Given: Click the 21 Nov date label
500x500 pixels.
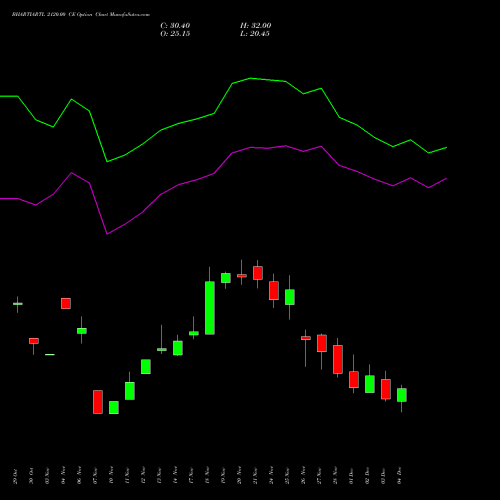Looking at the screenshot, I should [x=255, y=476].
